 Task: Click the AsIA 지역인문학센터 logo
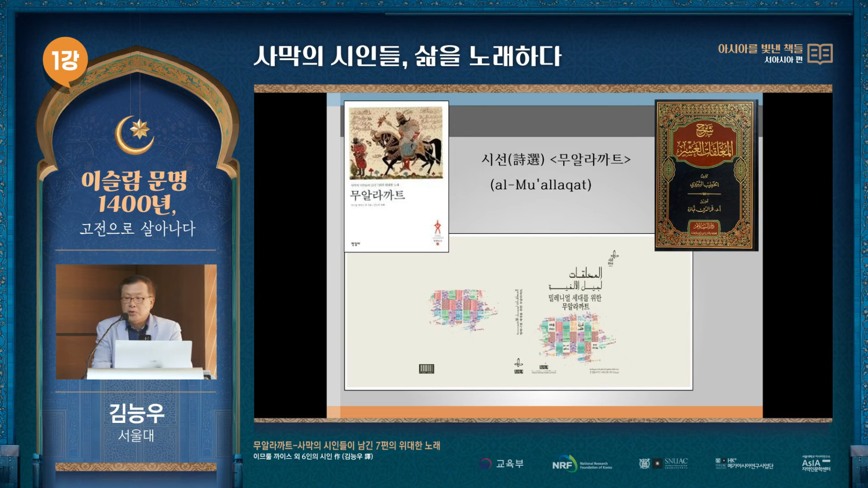tap(815, 463)
